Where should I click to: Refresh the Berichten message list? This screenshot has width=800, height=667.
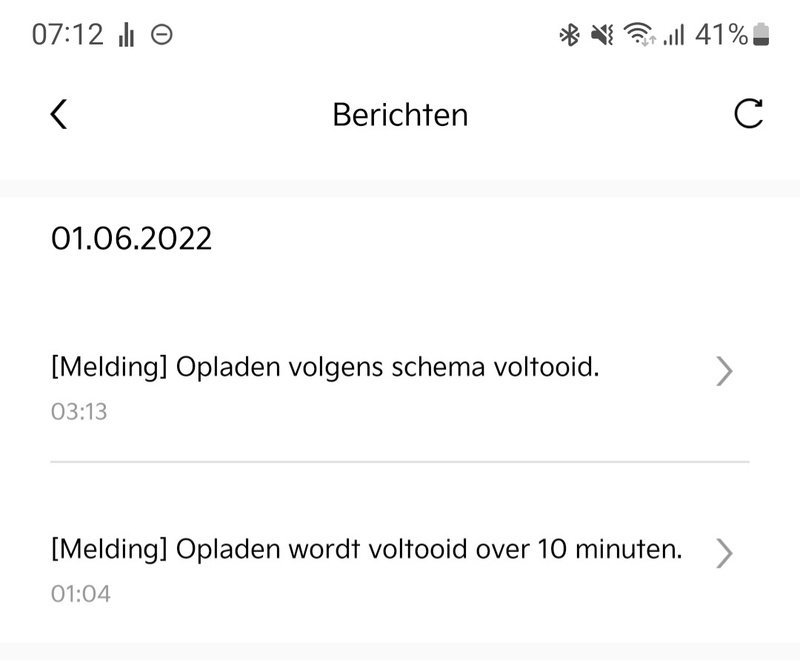point(748,114)
